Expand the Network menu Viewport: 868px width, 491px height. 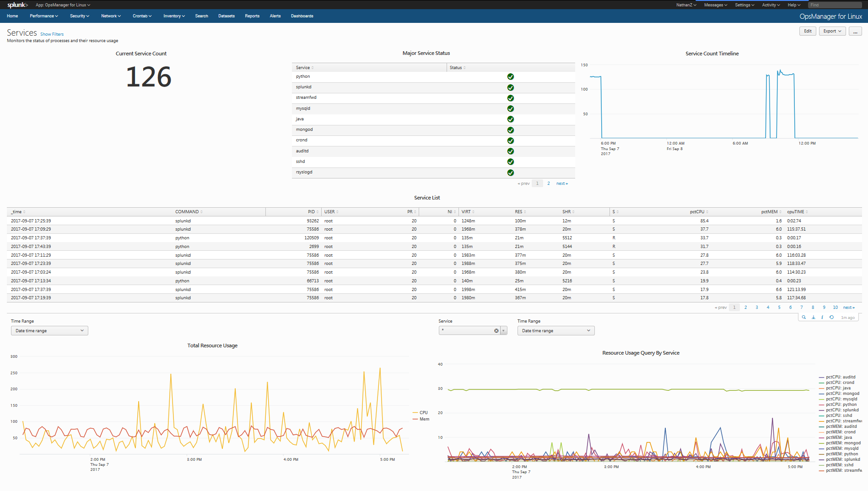pos(111,16)
